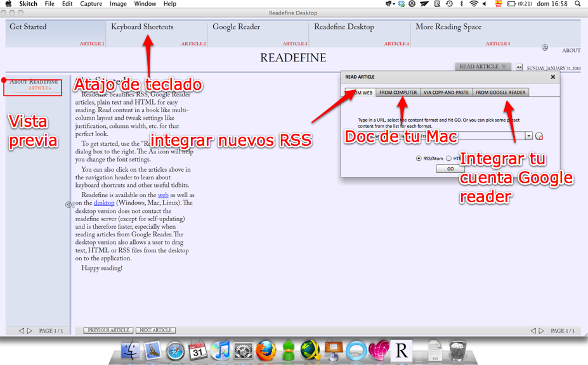This screenshot has height=365, width=588.
Task: Open Spotlight search in menu bar
Action: 577,4
